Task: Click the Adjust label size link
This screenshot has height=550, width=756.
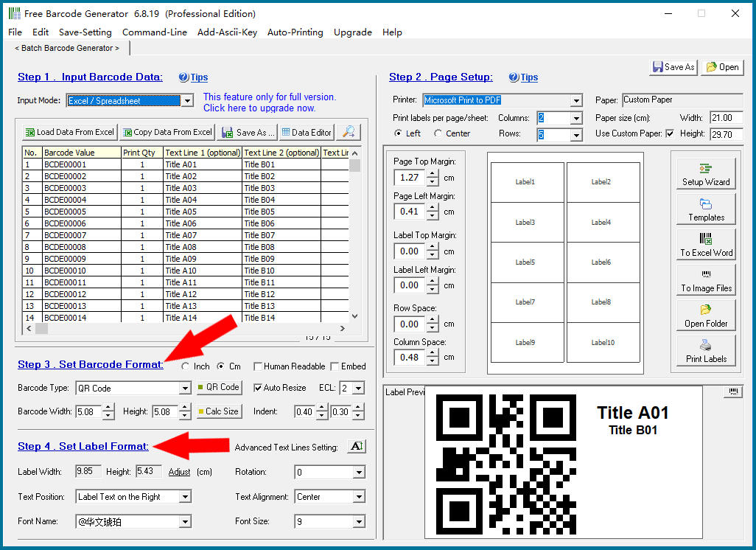Action: pyautogui.click(x=179, y=472)
